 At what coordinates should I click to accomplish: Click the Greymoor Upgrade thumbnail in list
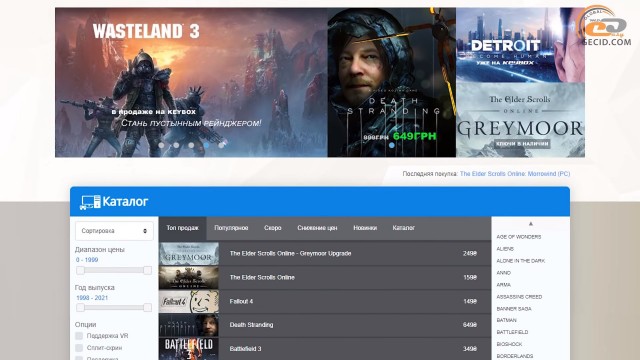pyautogui.click(x=189, y=253)
